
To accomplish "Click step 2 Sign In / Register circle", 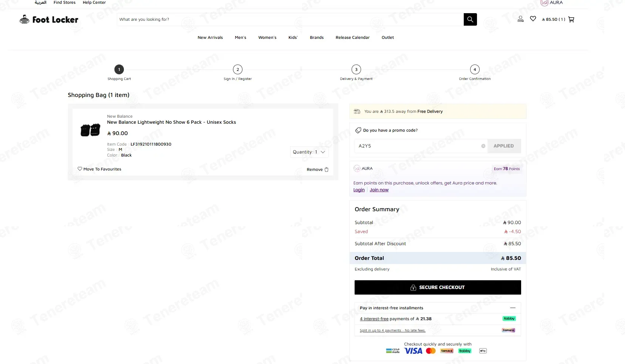I will coord(238,69).
